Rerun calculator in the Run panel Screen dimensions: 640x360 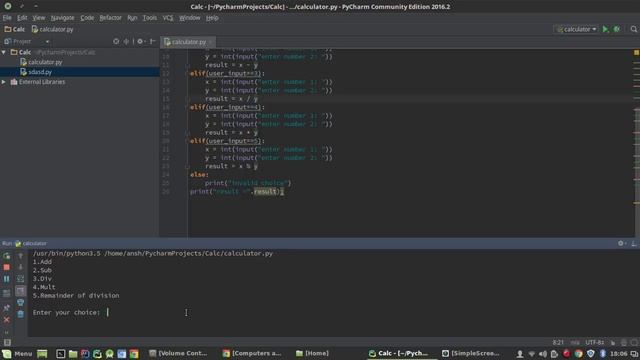(x=7, y=256)
